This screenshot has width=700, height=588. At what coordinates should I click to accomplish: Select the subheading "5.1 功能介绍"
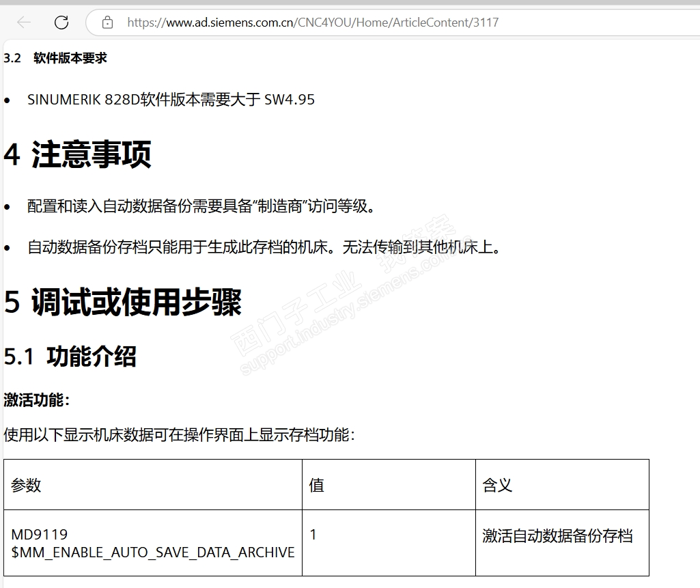click(70, 356)
